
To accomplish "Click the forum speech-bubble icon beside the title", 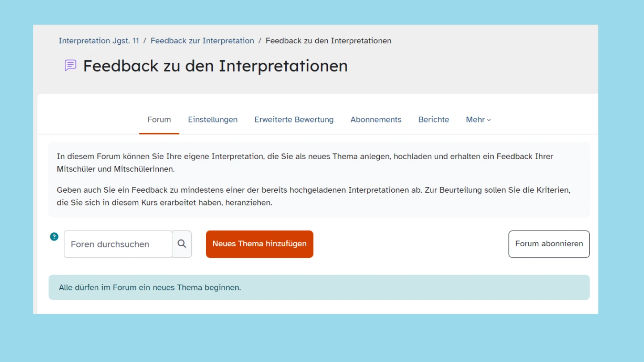I will 71,65.
